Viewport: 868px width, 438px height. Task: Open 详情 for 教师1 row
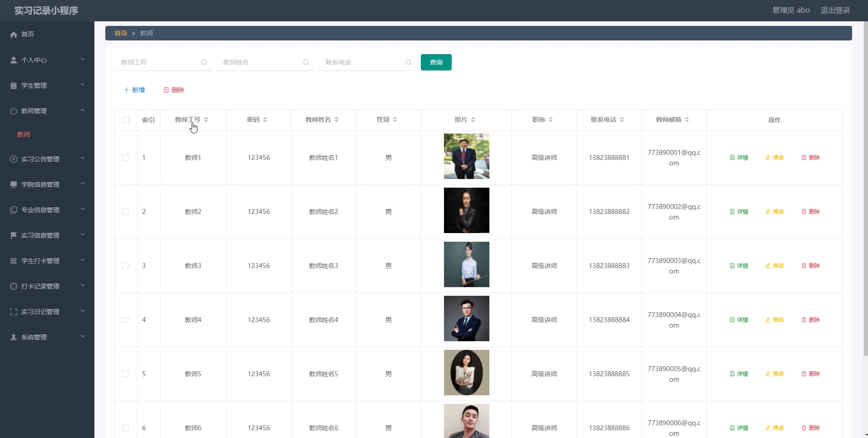(739, 158)
